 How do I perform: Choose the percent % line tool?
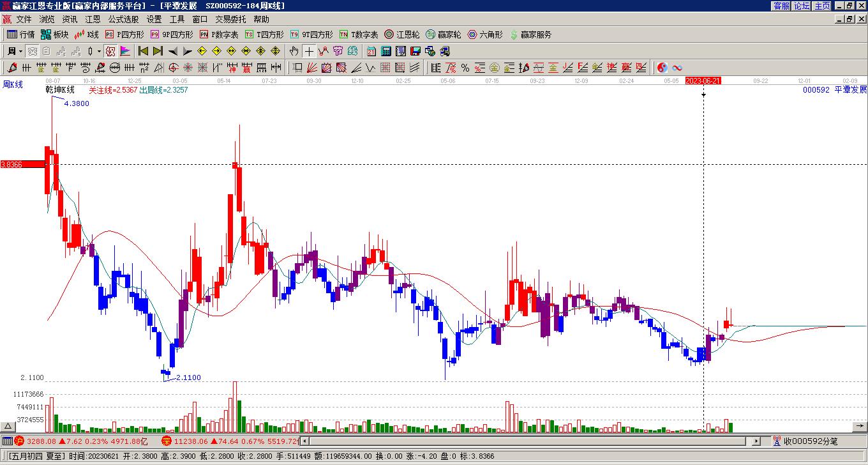tap(465, 68)
